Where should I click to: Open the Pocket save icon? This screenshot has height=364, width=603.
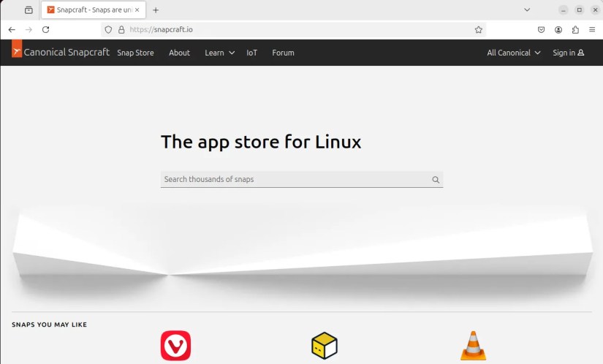tap(541, 29)
